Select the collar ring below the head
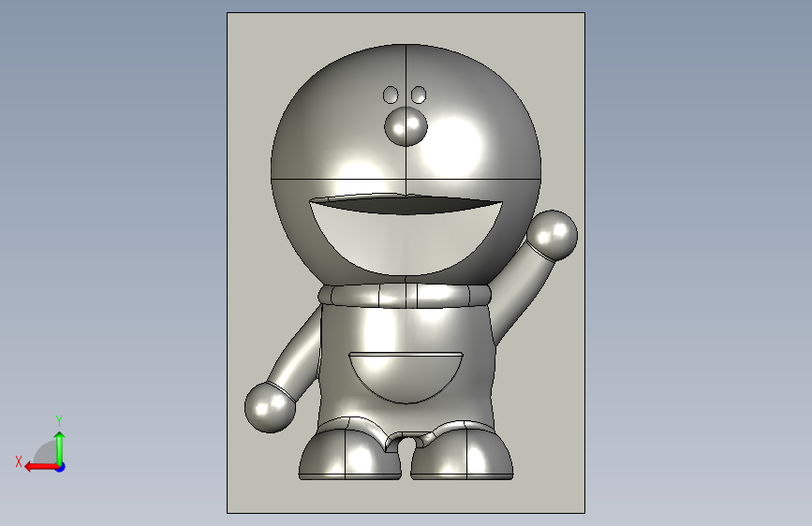 click(405, 295)
